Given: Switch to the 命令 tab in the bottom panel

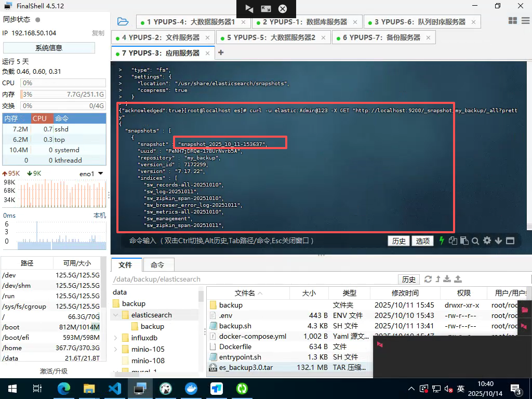Looking at the screenshot, I should click(157, 264).
